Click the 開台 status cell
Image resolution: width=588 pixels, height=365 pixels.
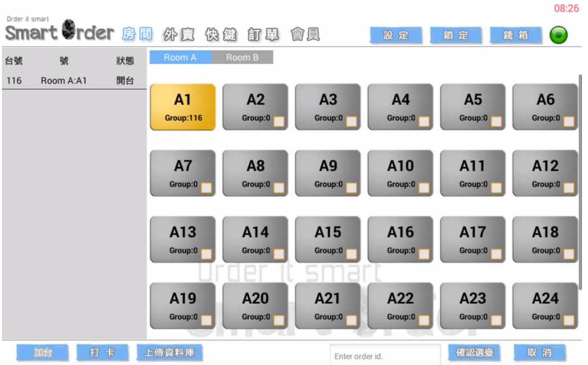pos(125,81)
